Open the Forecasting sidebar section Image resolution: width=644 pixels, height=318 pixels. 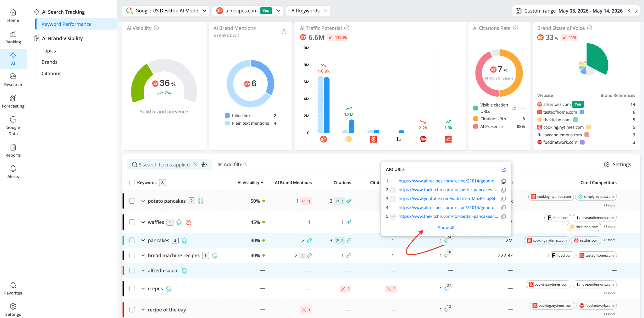pyautogui.click(x=13, y=101)
